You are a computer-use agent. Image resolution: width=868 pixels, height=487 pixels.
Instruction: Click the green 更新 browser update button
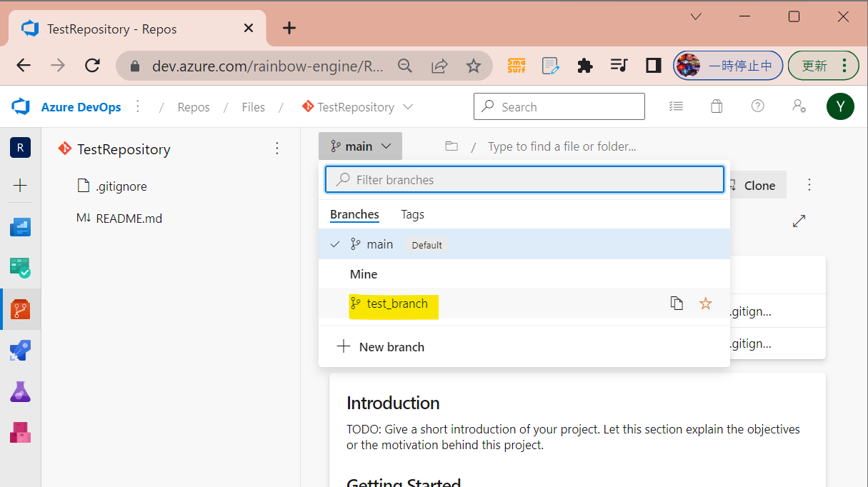(x=823, y=66)
